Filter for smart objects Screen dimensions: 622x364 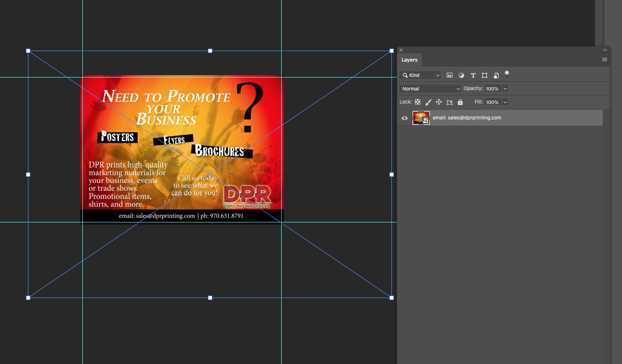(x=496, y=76)
